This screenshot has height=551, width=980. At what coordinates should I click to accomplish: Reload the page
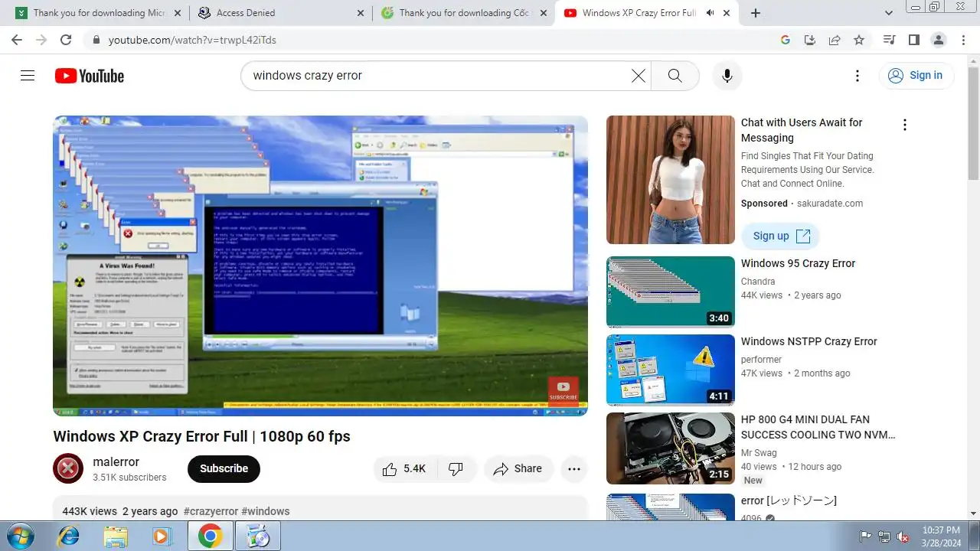66,40
